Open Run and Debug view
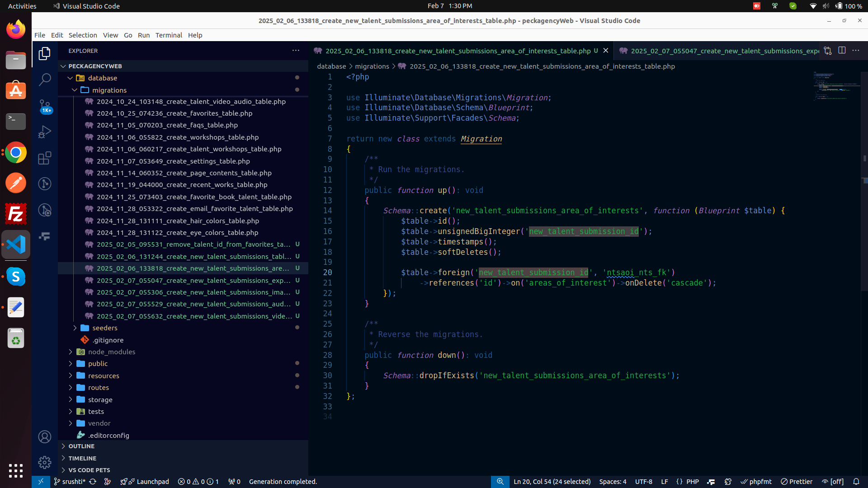The width and height of the screenshot is (868, 488). coord(45,132)
